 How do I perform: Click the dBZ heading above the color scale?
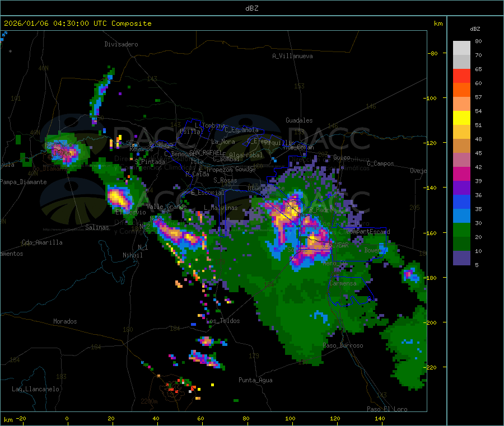(x=475, y=29)
